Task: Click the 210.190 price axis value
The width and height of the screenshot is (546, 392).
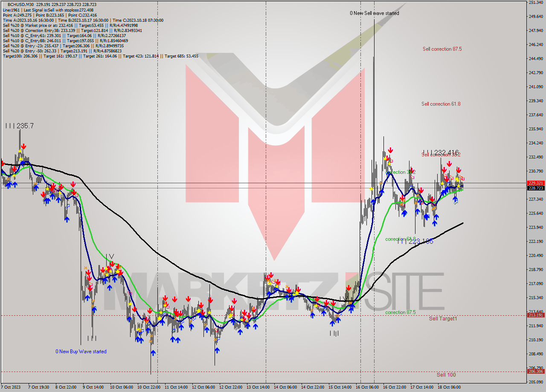Action: [535, 340]
